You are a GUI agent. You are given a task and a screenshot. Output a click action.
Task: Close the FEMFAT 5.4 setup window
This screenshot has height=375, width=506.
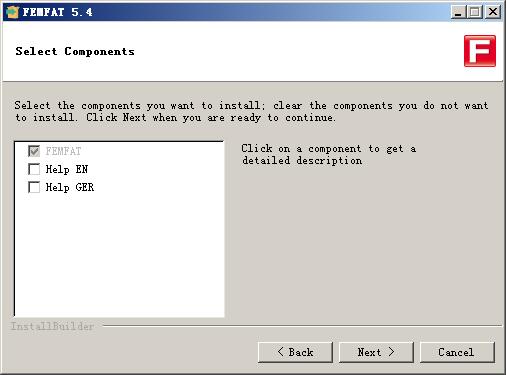pyautogui.click(x=493, y=12)
